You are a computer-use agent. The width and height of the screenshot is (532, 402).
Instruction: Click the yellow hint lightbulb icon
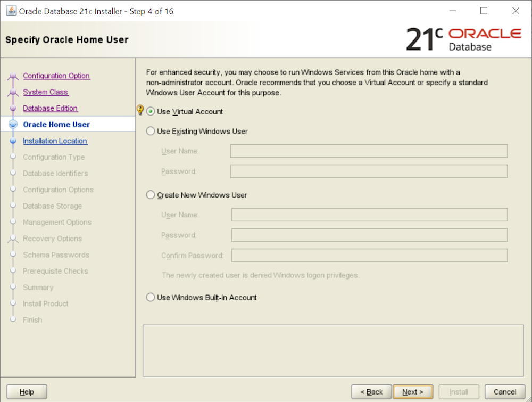click(x=140, y=110)
